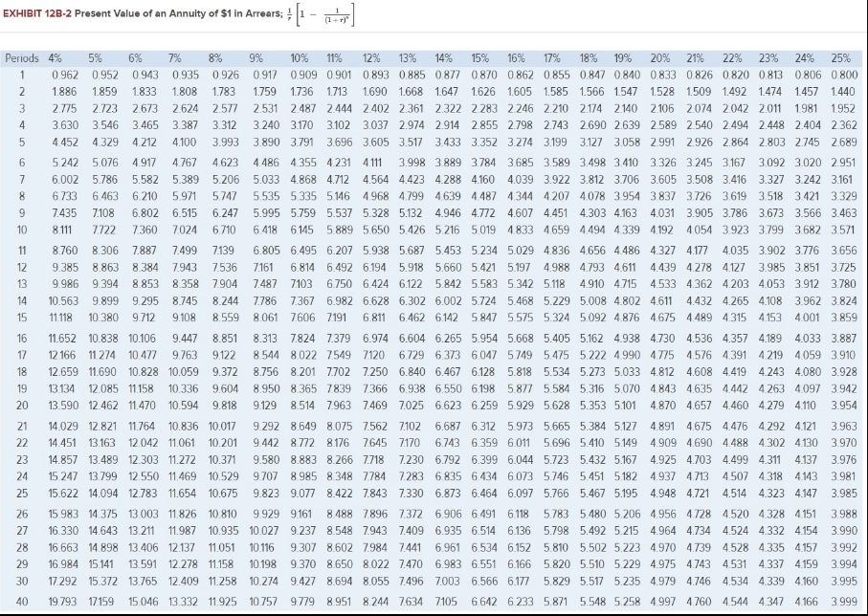
Task: Click 3.999 in period 40, 25% column
Action: tap(844, 601)
